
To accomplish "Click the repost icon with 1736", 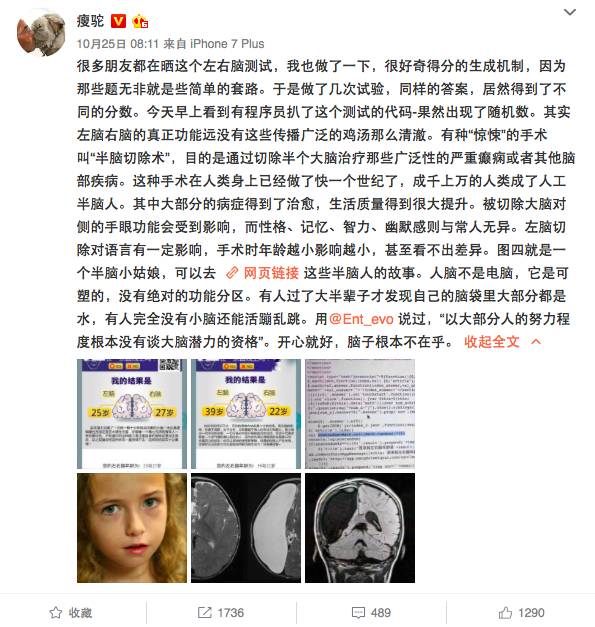I will 204,612.
